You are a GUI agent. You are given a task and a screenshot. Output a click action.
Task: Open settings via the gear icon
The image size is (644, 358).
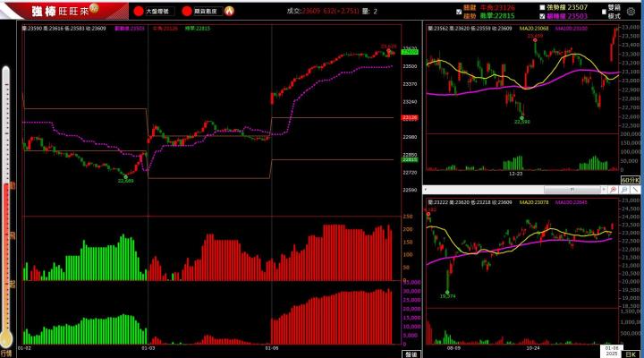pos(631,12)
